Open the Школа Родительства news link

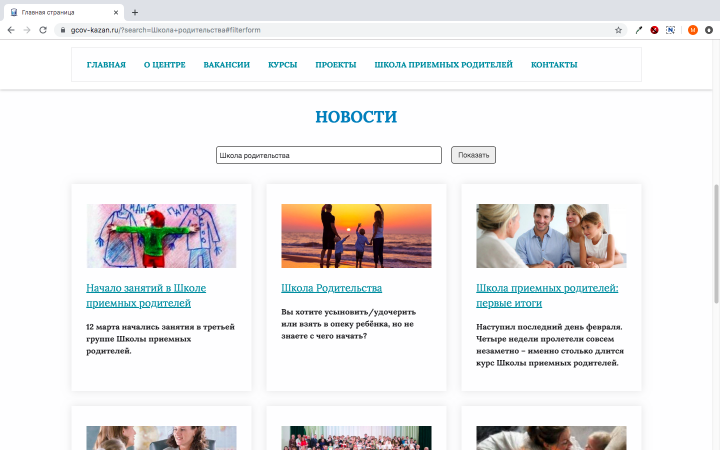[332, 288]
